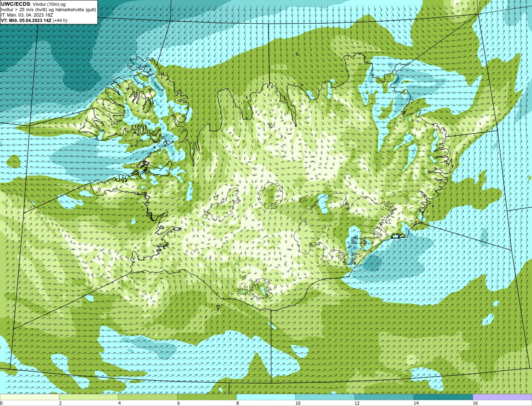
Task: Click the 'IT: Mán. 03. 04. 2023 18Z' line
Action: [x=27, y=15]
